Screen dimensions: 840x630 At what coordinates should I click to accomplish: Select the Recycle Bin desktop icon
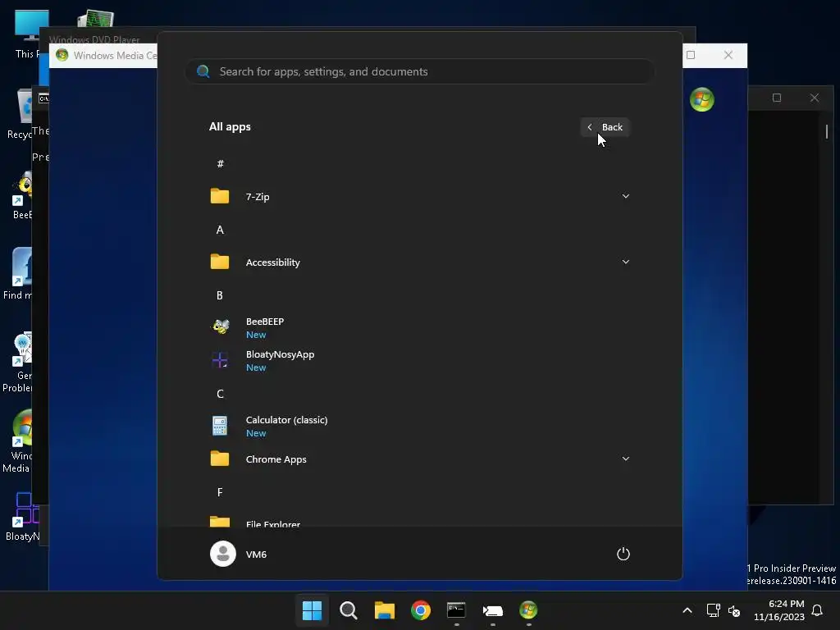tap(21, 113)
